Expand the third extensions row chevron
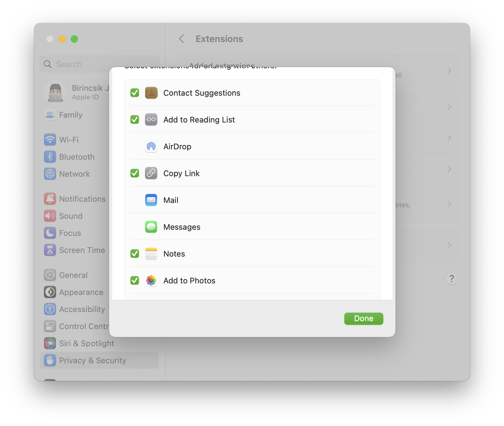Image resolution: width=504 pixels, height=426 pixels. tap(449, 138)
